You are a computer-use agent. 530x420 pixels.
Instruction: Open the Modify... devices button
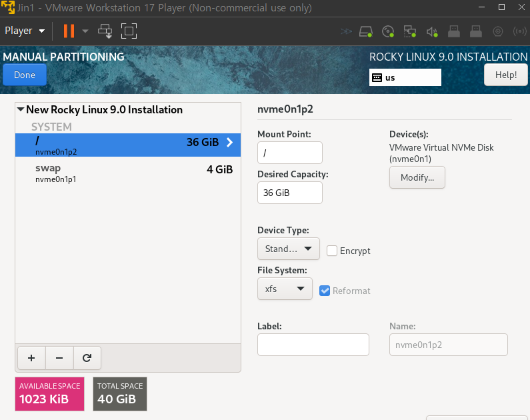coord(417,177)
